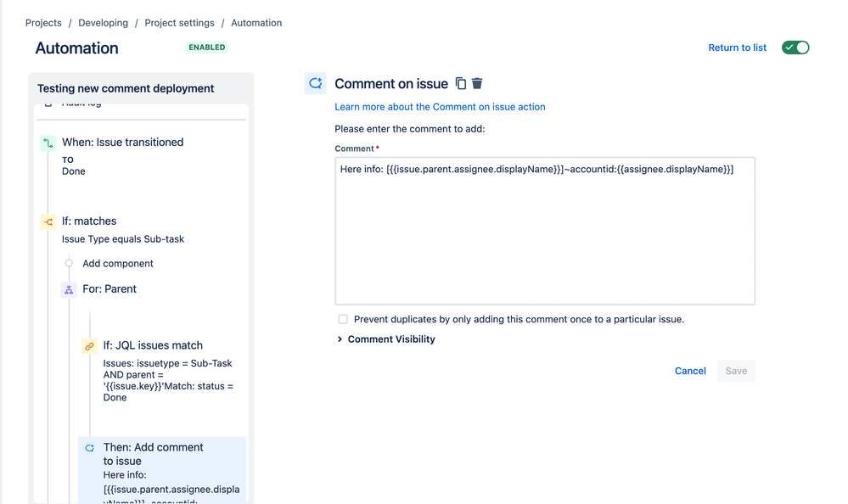Click the Return to list link

[737, 48]
